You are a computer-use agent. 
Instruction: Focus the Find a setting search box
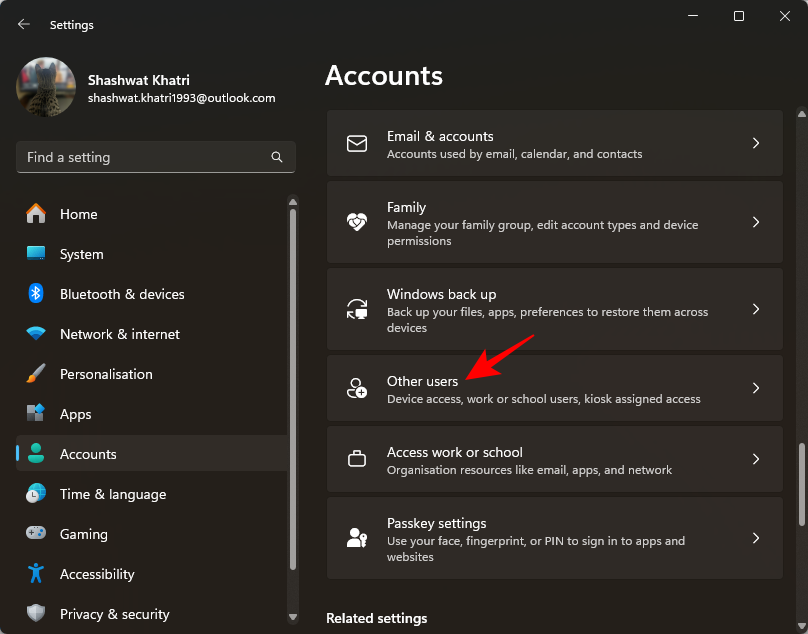point(140,157)
